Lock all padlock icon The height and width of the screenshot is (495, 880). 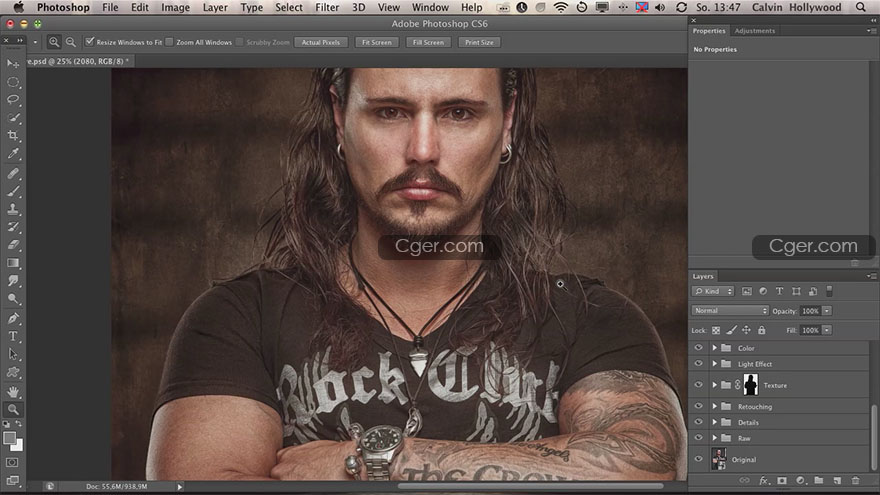(762, 331)
